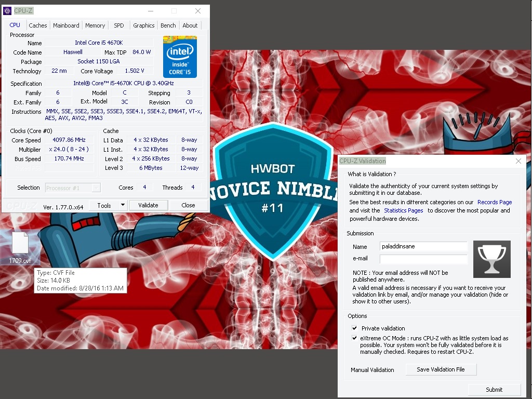532x399 pixels.
Task: Click the Technology value 22 nm
Action: coord(59,71)
